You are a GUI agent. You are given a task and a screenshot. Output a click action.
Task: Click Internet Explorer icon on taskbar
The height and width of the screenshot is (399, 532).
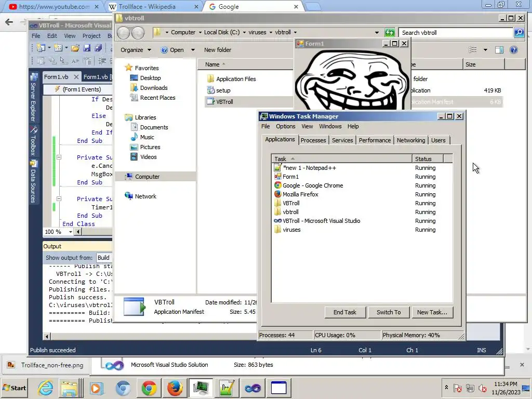click(x=45, y=388)
